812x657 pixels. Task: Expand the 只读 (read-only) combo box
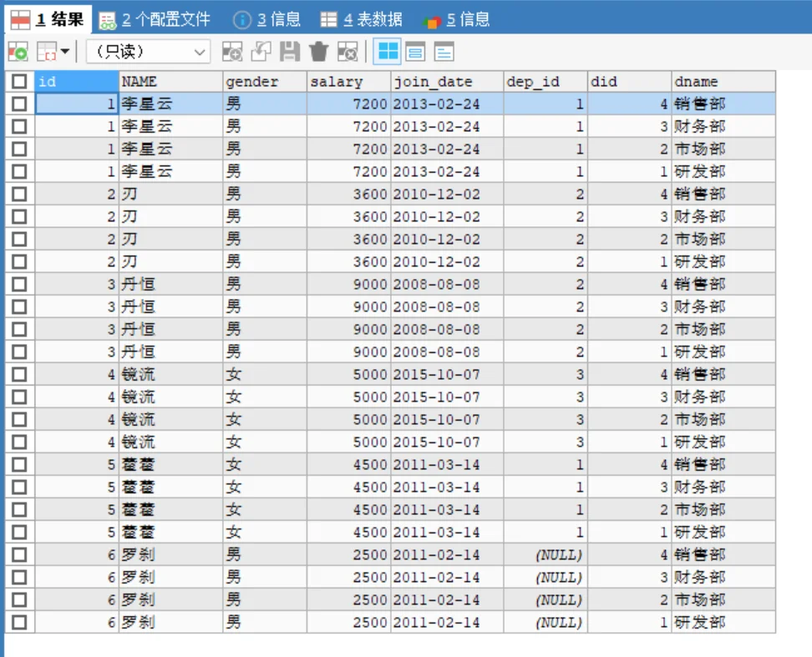(x=200, y=52)
